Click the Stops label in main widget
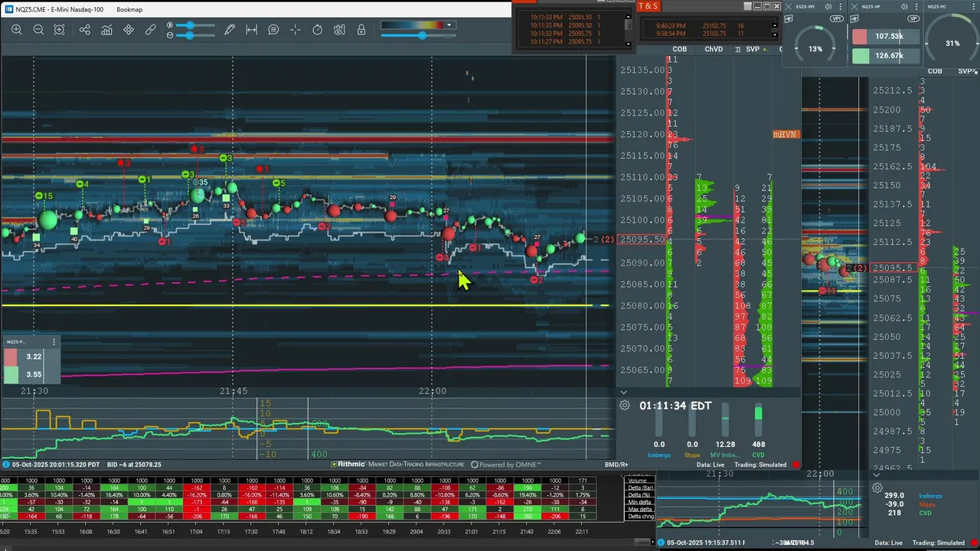This screenshot has width=980, height=551. [692, 455]
